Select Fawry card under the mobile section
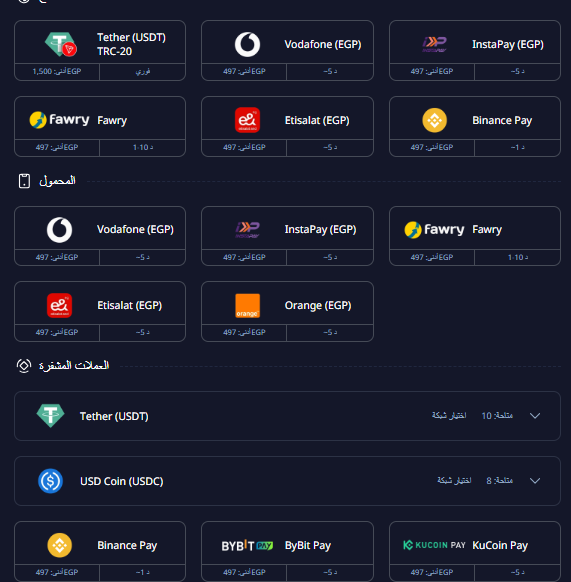The height and width of the screenshot is (582, 571). coord(474,236)
